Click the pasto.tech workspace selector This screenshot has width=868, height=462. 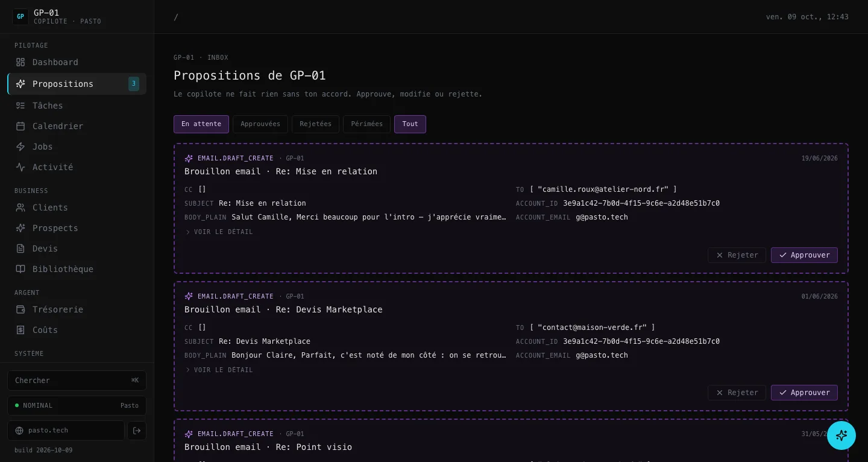[x=66, y=431]
